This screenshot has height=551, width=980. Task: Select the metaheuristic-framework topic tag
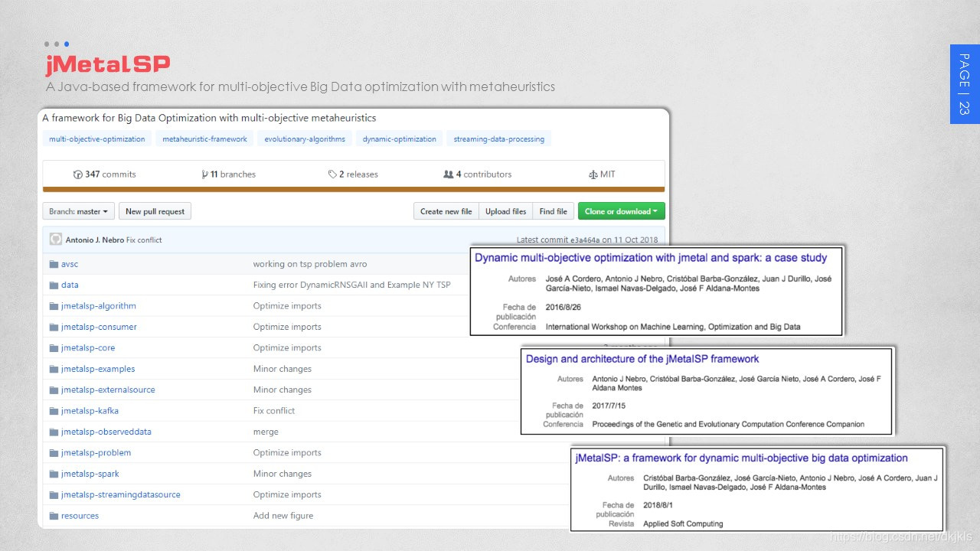205,139
